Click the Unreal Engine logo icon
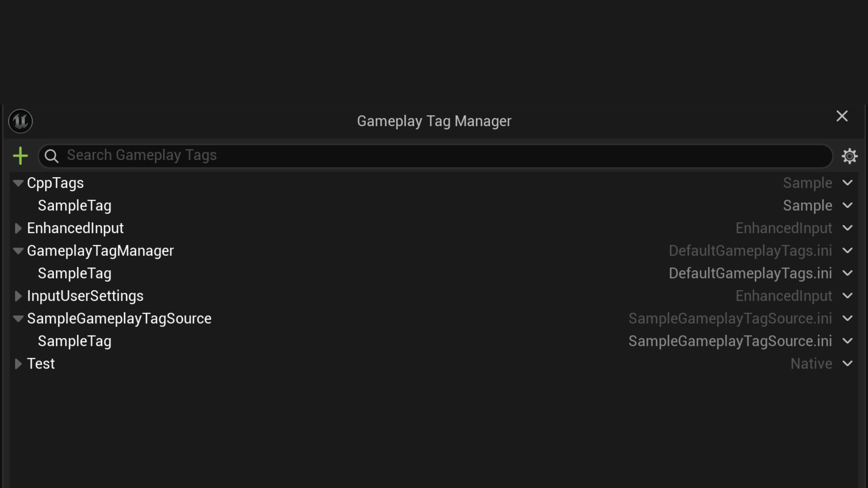This screenshot has height=488, width=868. click(x=20, y=121)
